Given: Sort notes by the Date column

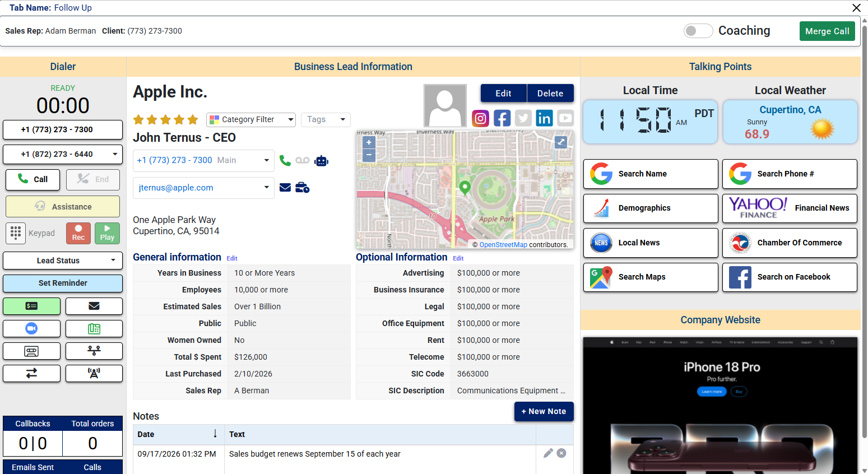Looking at the screenshot, I should 178,434.
